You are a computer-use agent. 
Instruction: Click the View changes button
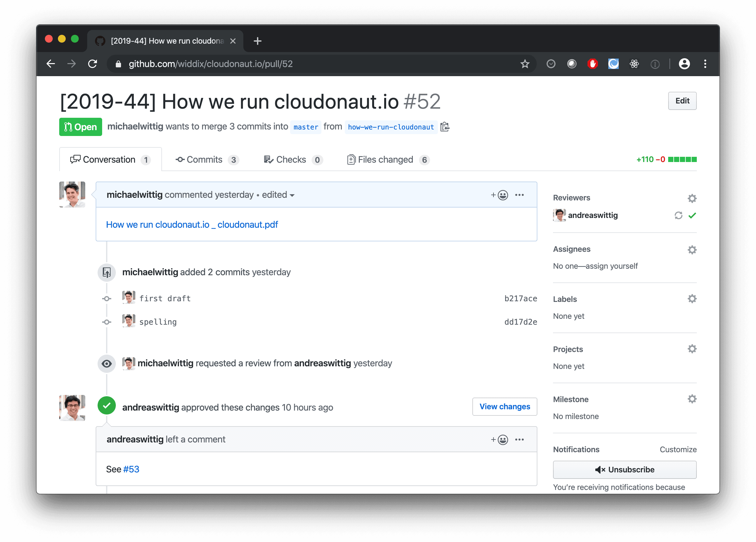pyautogui.click(x=504, y=407)
